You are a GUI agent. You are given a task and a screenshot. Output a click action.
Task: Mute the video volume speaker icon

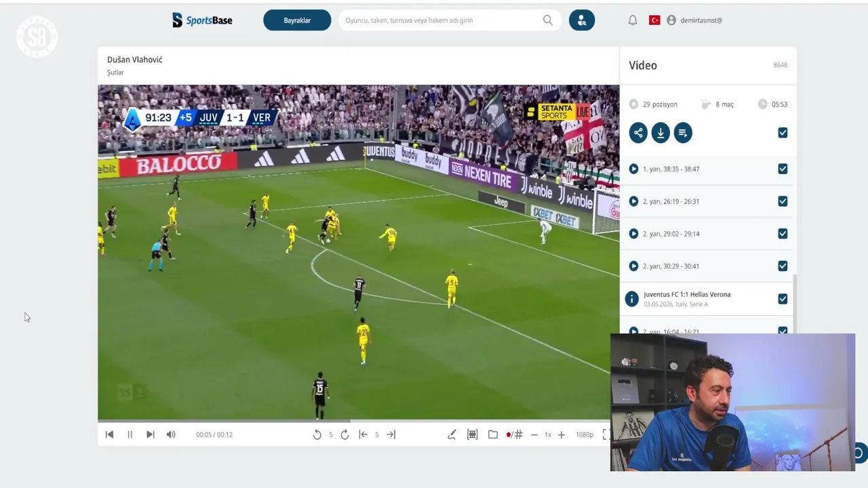coord(171,434)
